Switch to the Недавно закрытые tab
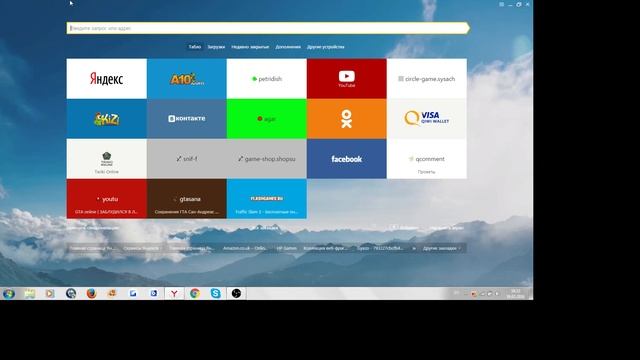This screenshot has height=360, width=640. pyautogui.click(x=250, y=47)
